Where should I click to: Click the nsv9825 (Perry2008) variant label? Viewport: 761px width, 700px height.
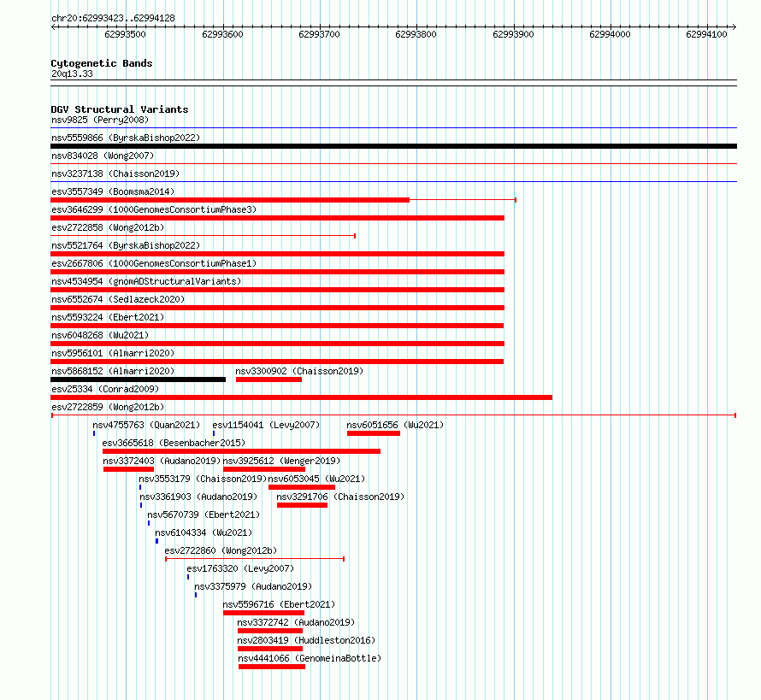click(100, 120)
